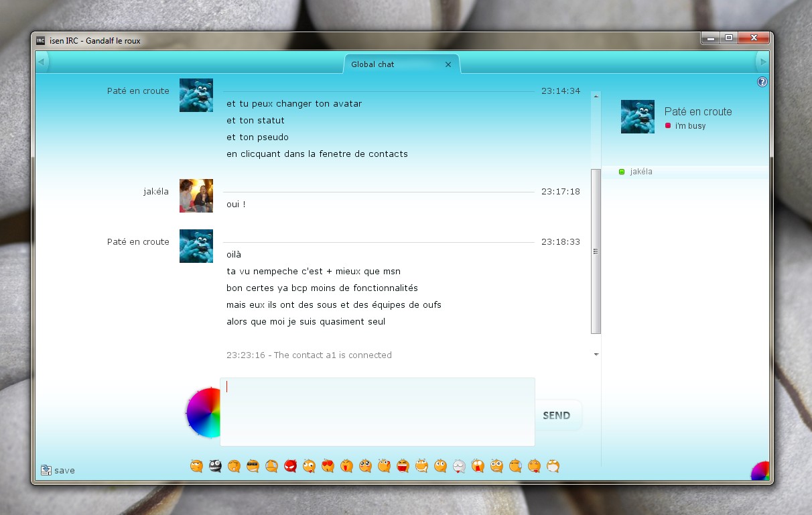This screenshot has height=515, width=812.
Task: Click "bon certes ya bcp moins de fonctionnalités"
Action: coord(322,288)
